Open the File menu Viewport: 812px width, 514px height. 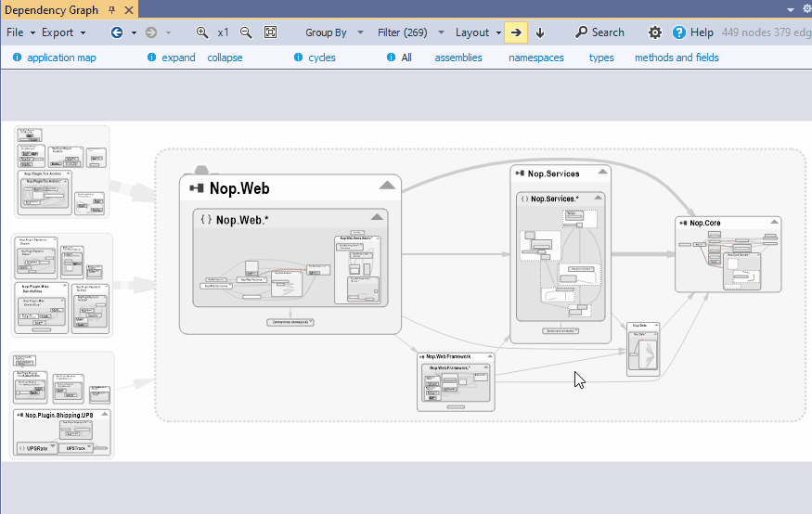(x=20, y=32)
